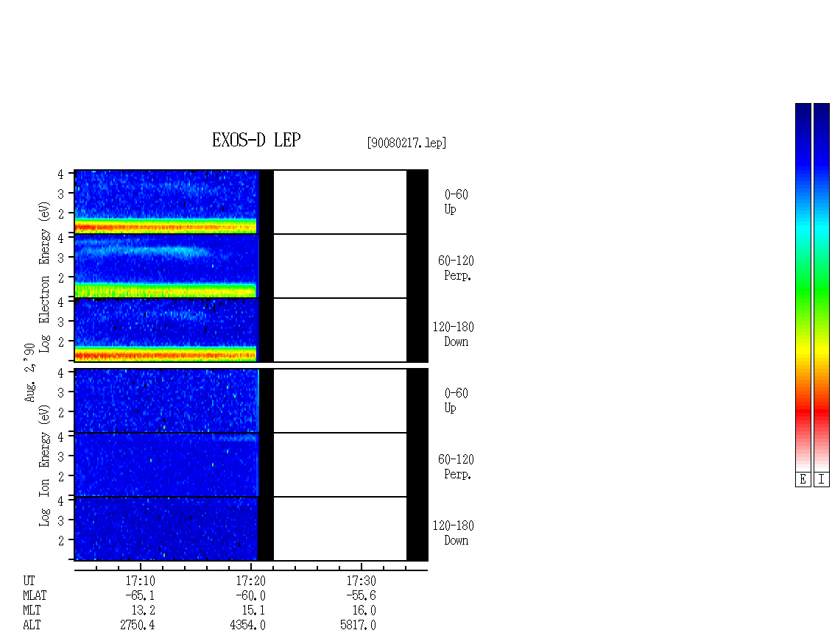Click the MLAT value -60.0

tap(250, 595)
